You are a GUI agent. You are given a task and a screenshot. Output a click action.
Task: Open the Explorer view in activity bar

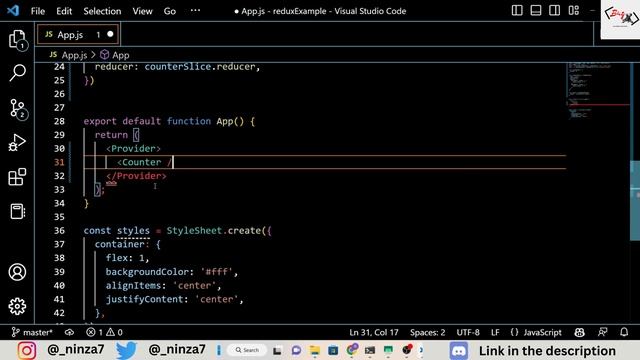(17, 40)
